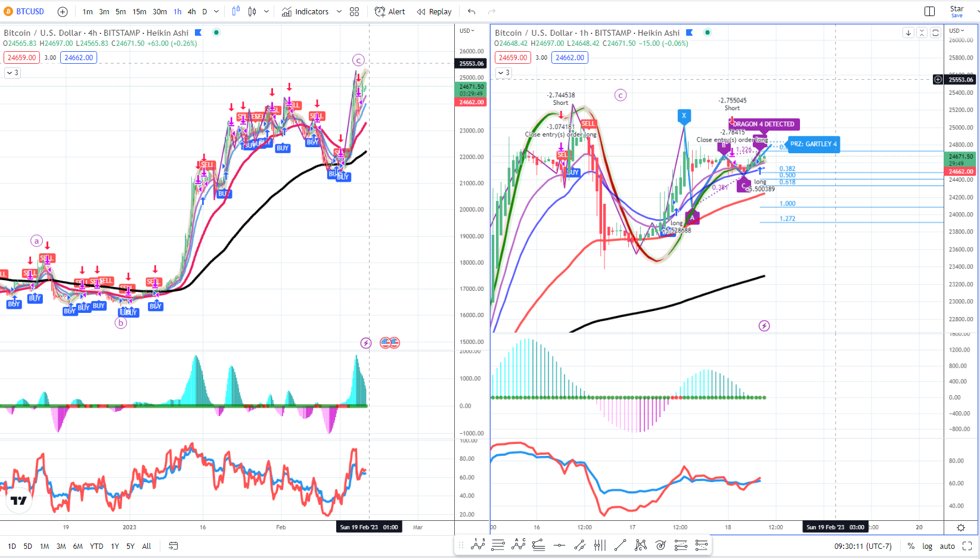Select the 30m timeframe
Screen dimensions: 980x559
[160, 11]
